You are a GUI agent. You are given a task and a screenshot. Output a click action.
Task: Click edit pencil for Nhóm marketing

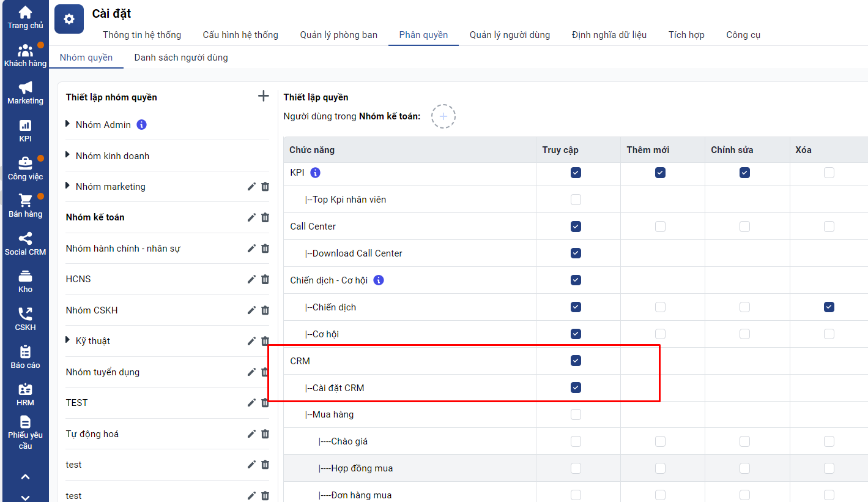[x=251, y=187]
